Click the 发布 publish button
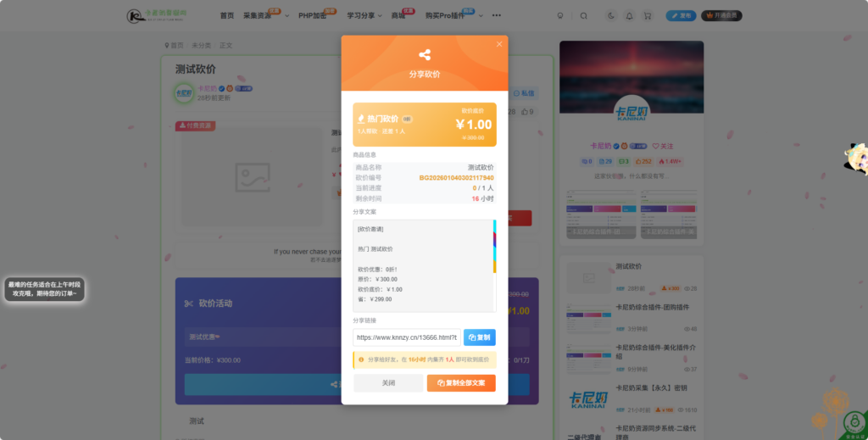 tap(681, 16)
